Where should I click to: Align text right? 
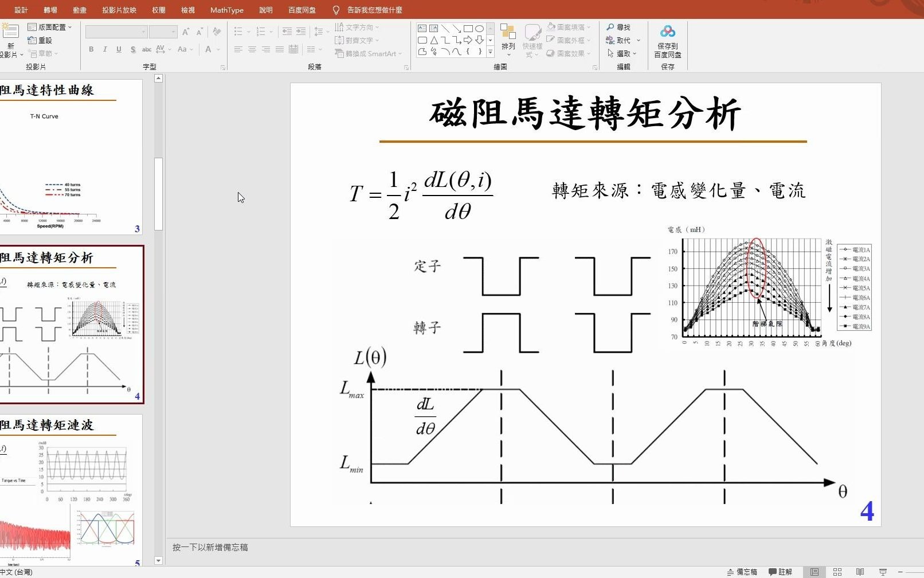click(x=265, y=49)
